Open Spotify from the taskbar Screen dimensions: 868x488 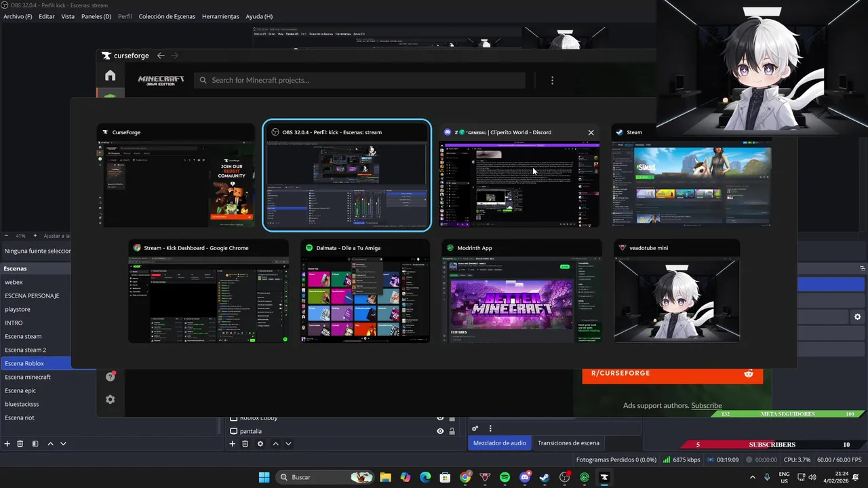click(x=505, y=477)
